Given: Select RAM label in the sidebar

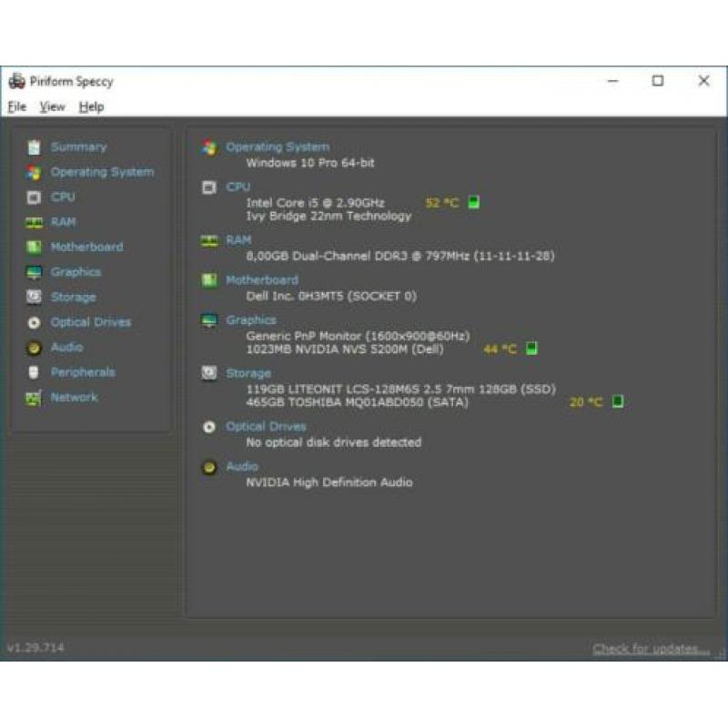Looking at the screenshot, I should click(63, 222).
